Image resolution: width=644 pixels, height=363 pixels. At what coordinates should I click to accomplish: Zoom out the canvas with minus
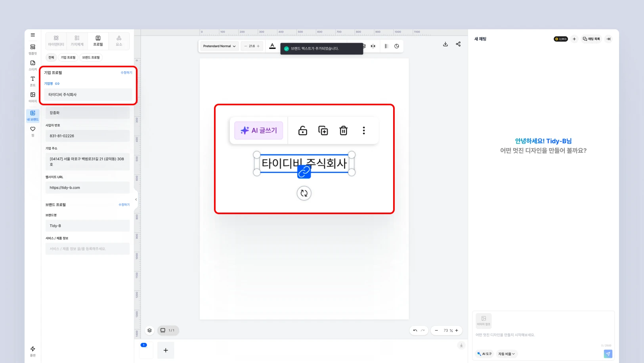pyautogui.click(x=436, y=330)
